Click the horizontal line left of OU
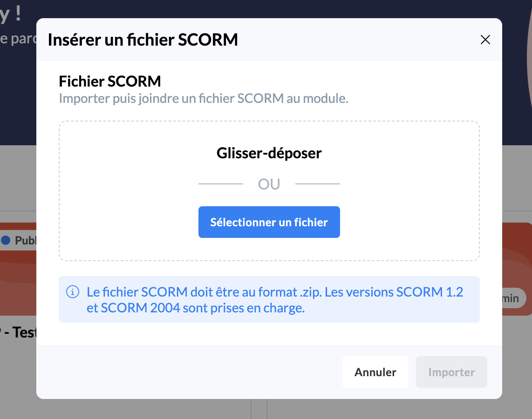Viewport: 532px width, 419px height. pyautogui.click(x=221, y=184)
